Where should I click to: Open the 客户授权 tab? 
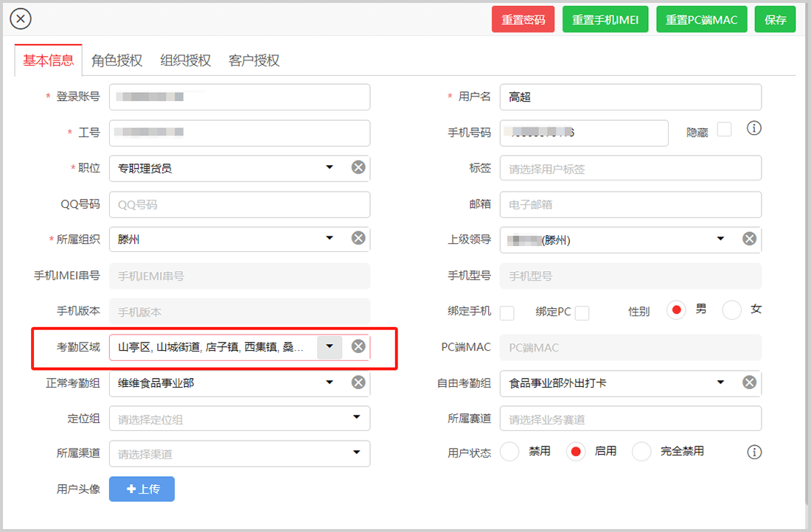pos(254,60)
